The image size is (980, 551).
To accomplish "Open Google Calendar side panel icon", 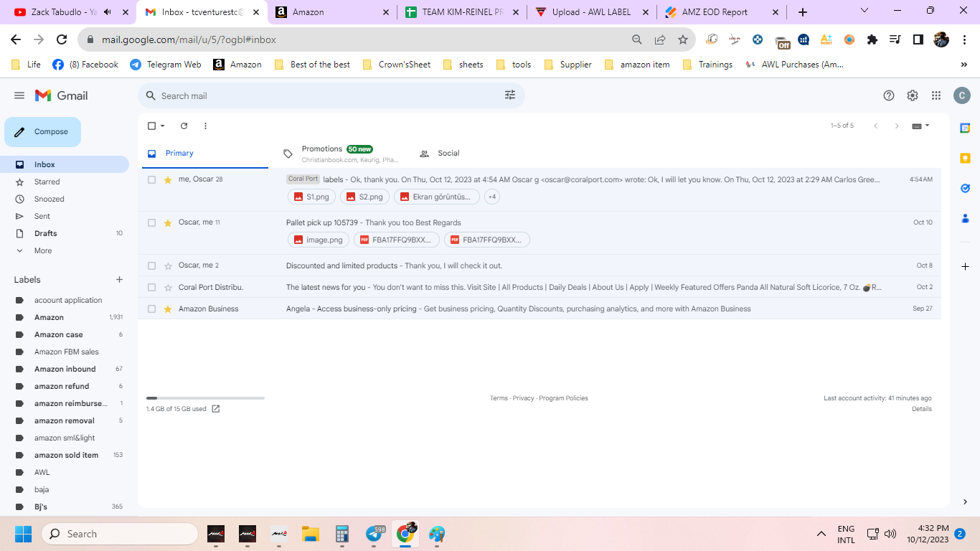I will pyautogui.click(x=965, y=128).
